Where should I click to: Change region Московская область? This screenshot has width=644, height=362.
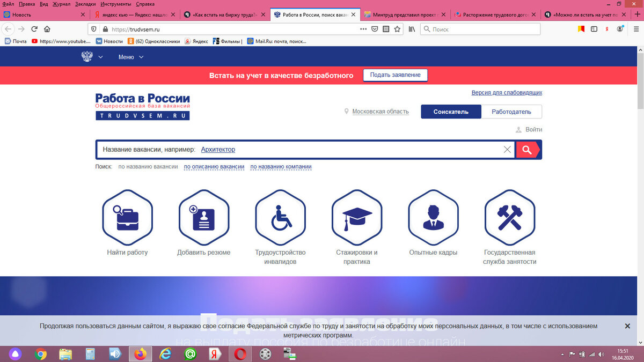pyautogui.click(x=380, y=112)
